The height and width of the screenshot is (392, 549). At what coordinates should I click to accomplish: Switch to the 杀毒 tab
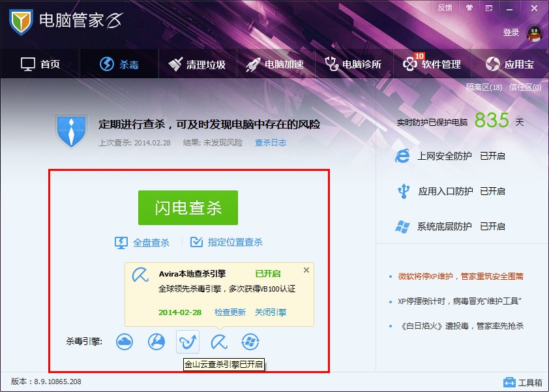click(x=119, y=65)
